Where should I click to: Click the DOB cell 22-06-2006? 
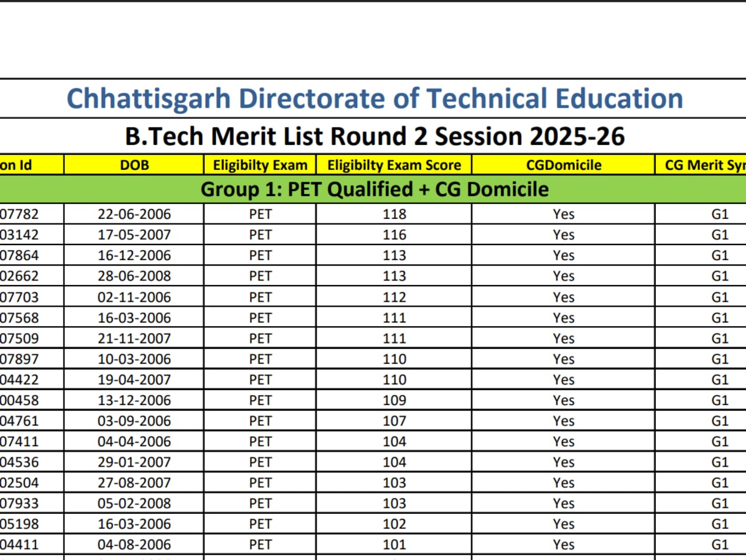tap(134, 214)
